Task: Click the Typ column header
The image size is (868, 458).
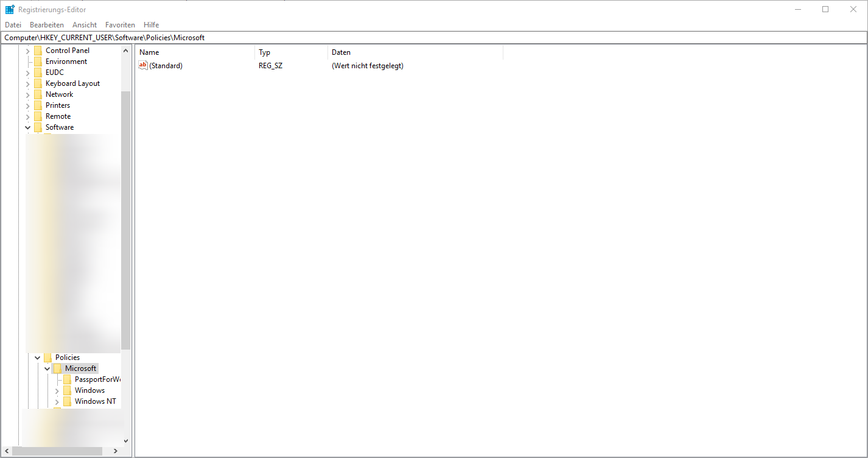Action: tap(291, 52)
